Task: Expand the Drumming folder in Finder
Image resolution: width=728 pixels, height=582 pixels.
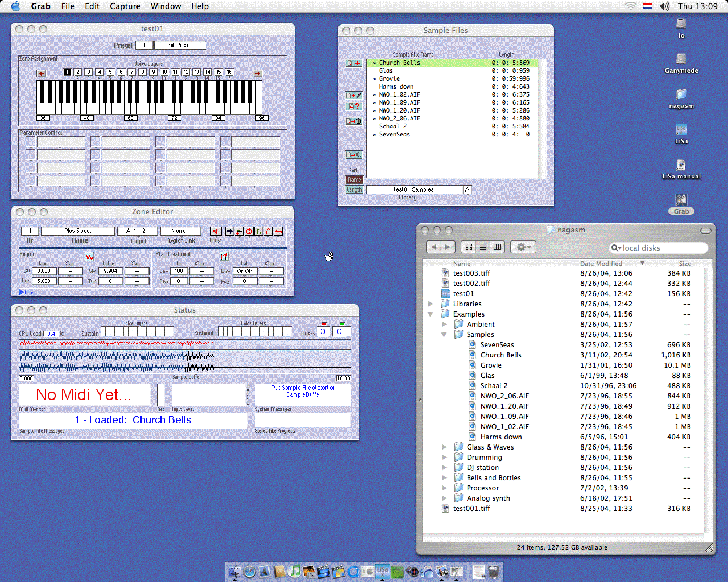Action: tap(444, 458)
